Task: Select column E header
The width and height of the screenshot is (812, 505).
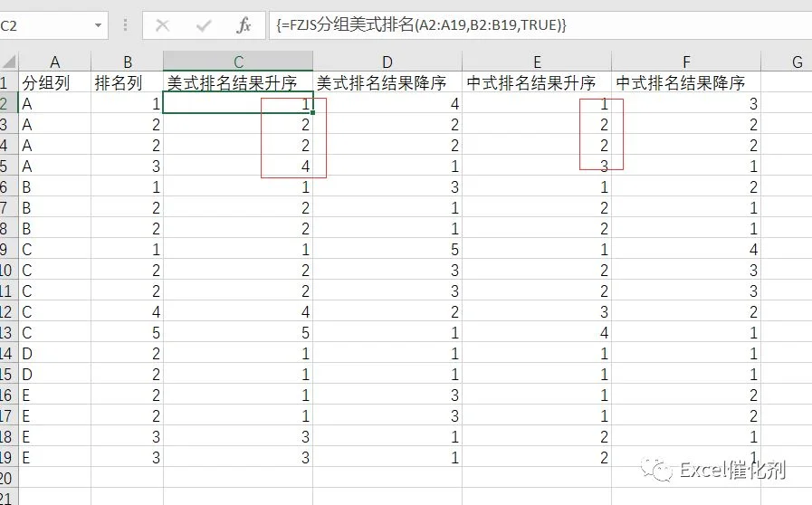Action: (537, 62)
